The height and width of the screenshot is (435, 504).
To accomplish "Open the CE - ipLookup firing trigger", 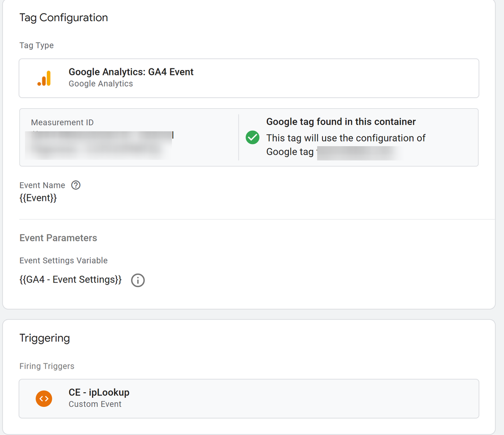I will point(249,399).
